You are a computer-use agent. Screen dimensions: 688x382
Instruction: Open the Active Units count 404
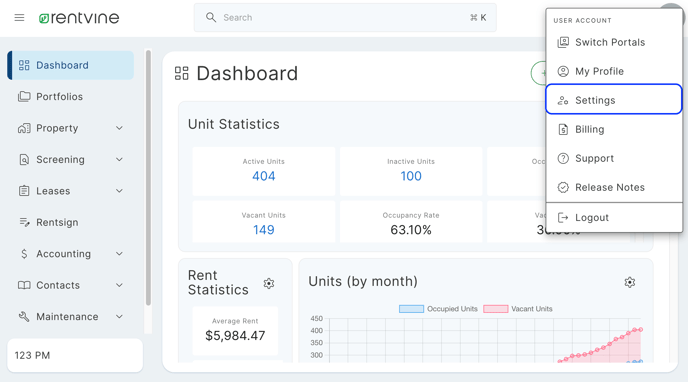coord(264,176)
